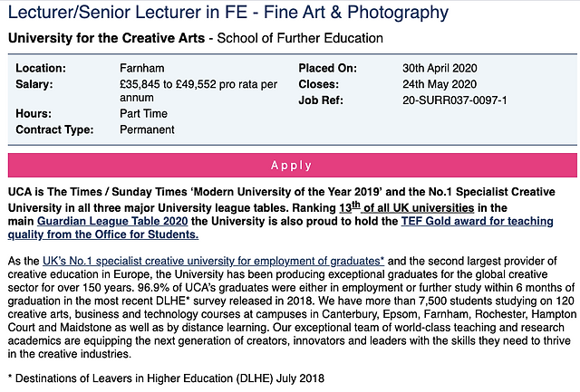Screen dimensions: 580x392
Task: Click the 24th May 2020 closing date
Action: coord(440,84)
